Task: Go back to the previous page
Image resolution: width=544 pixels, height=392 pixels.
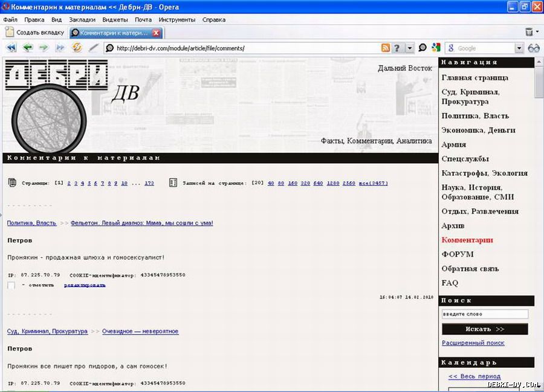Action: [x=27, y=48]
